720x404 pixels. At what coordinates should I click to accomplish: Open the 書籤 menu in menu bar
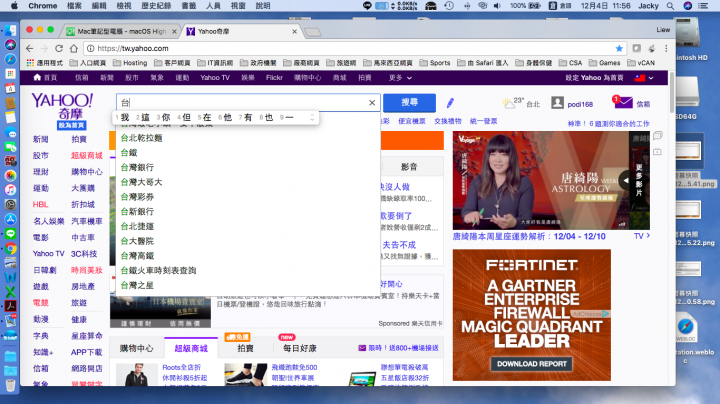(x=189, y=6)
